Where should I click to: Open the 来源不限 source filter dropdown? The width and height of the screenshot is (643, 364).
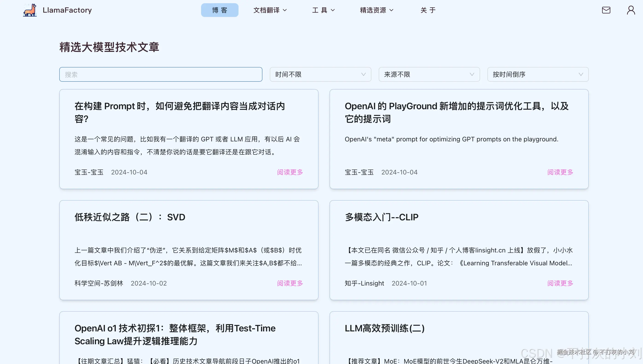coord(429,74)
